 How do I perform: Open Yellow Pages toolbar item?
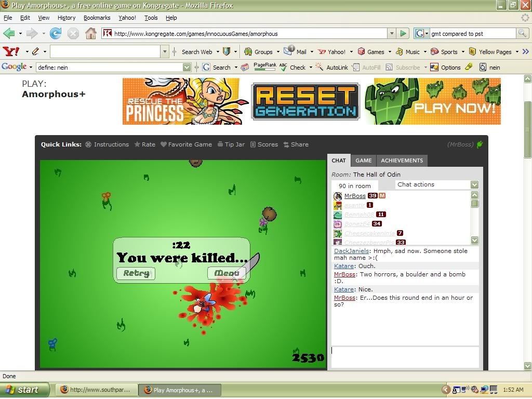pos(490,52)
